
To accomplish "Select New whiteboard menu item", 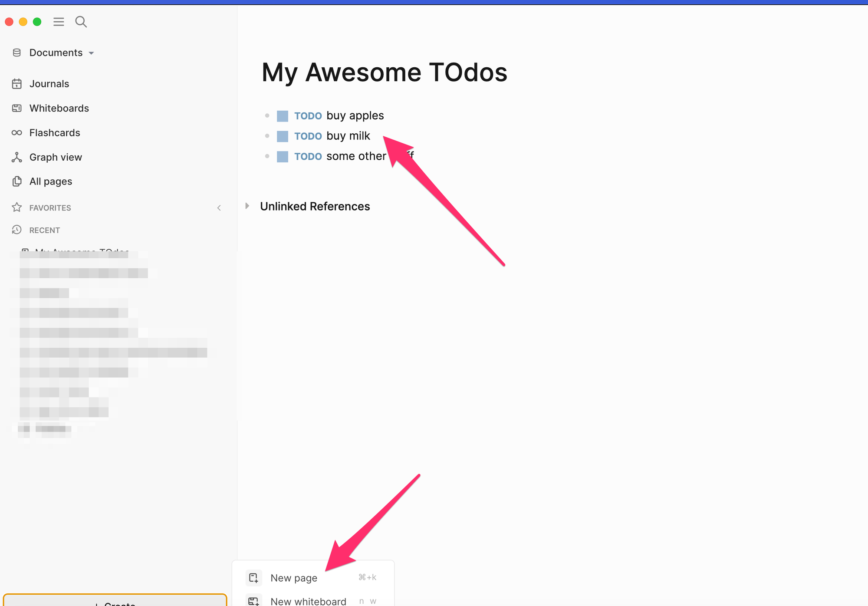I will point(308,601).
